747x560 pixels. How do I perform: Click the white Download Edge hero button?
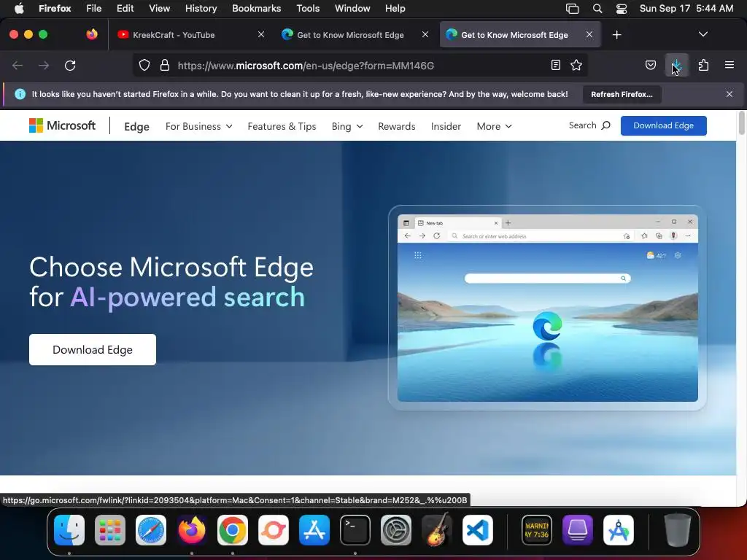pos(93,349)
